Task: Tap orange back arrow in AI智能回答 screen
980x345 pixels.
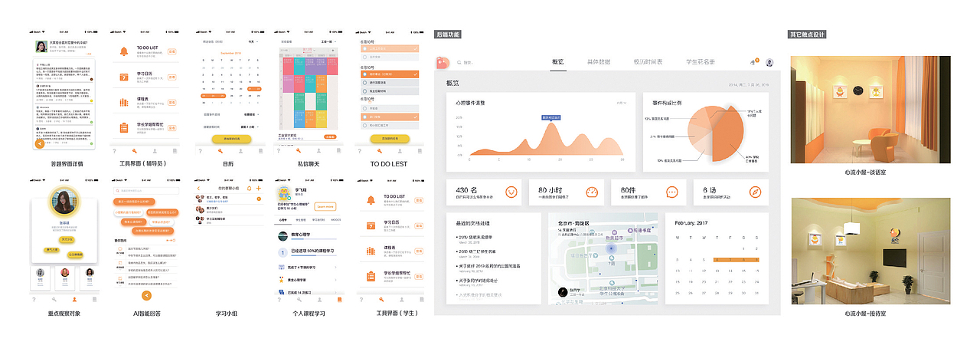Action: click(x=147, y=295)
